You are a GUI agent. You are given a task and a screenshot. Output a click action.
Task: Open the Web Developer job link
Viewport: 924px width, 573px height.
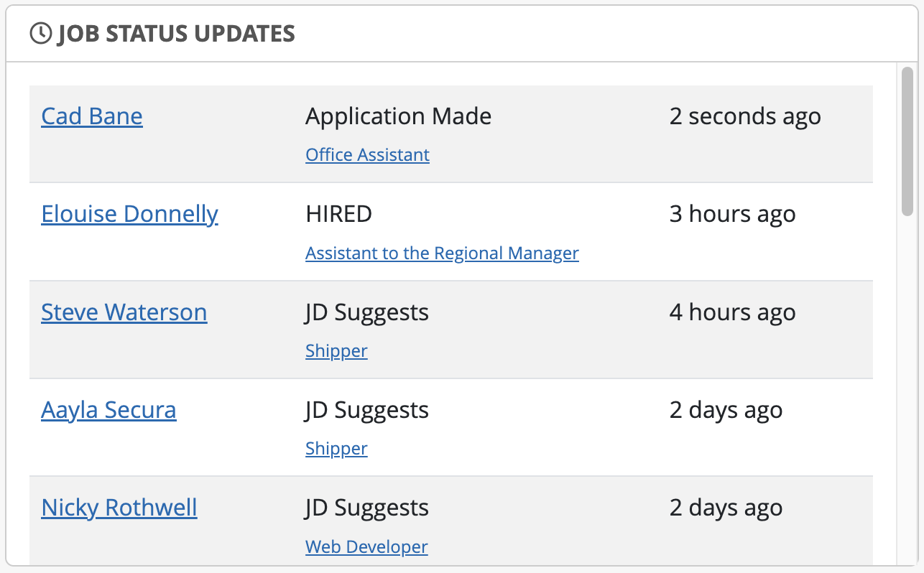(366, 547)
